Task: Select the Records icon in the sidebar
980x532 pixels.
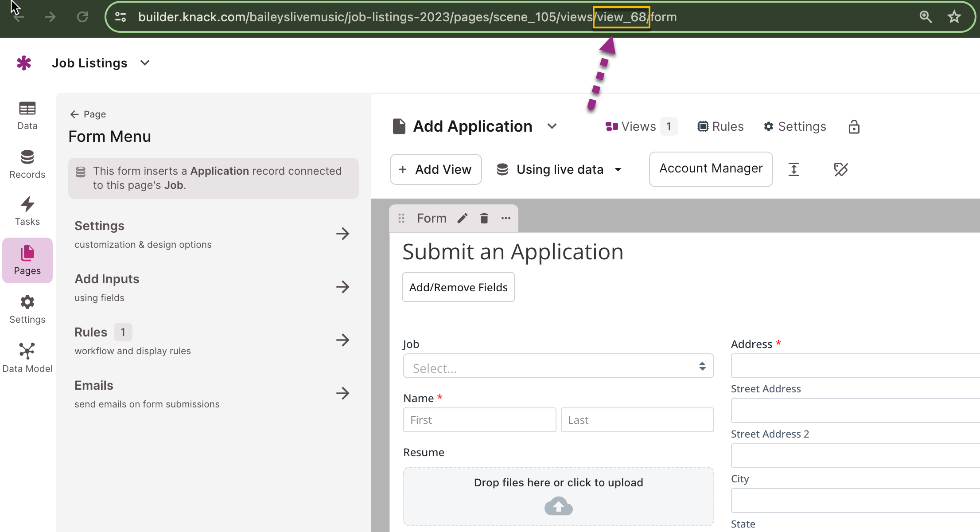Action: click(27, 163)
